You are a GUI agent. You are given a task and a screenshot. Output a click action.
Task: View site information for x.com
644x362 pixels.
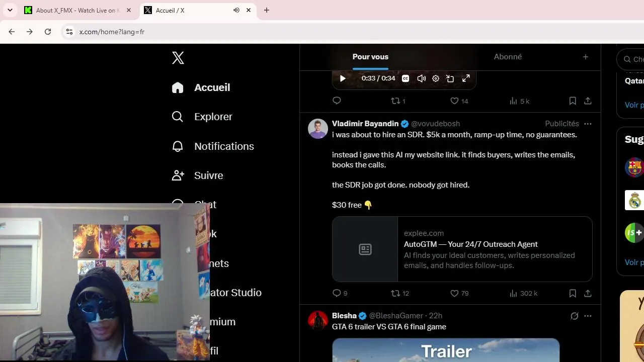coord(69,32)
